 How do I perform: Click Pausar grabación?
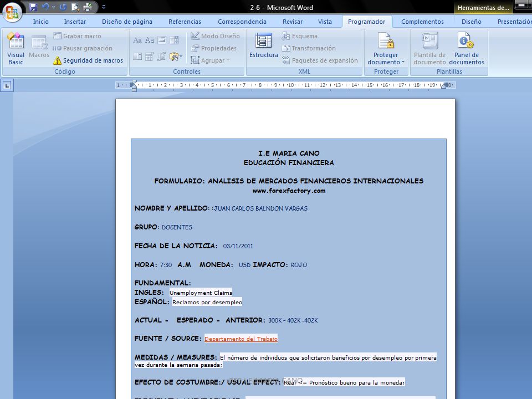[83, 48]
